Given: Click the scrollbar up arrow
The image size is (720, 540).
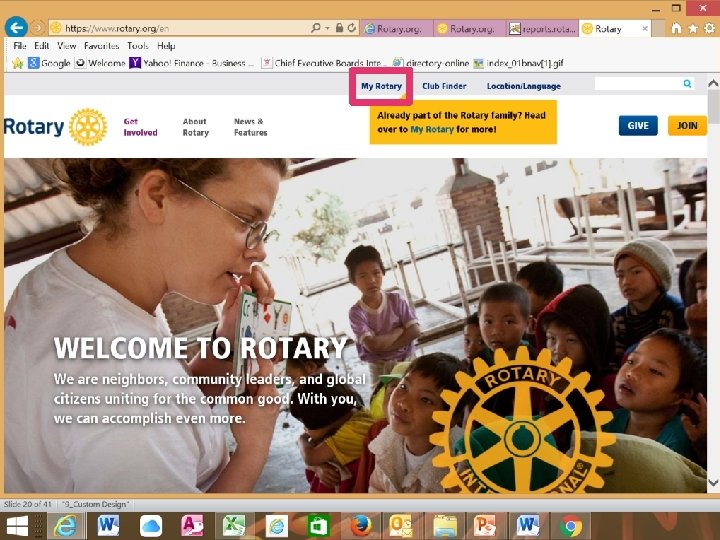Looking at the screenshot, I should pyautogui.click(x=713, y=84).
